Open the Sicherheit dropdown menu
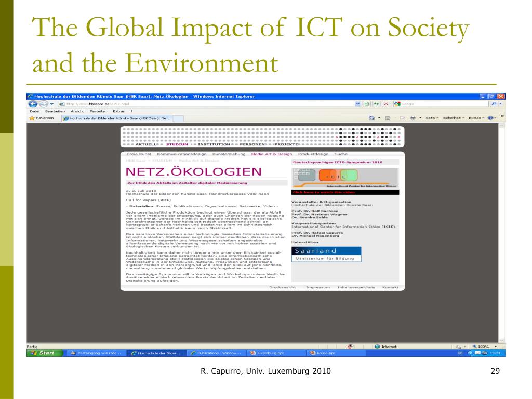532x399 pixels. pos(454,118)
